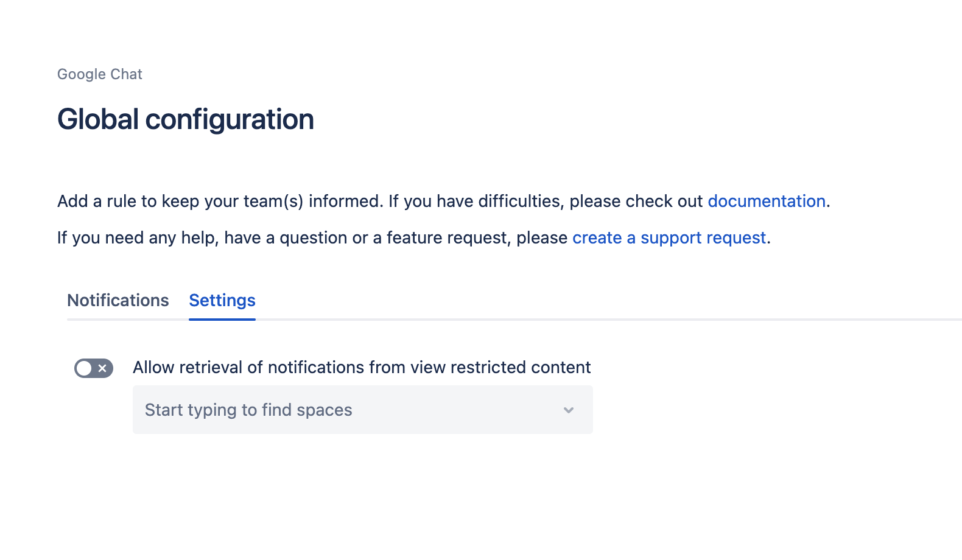Image resolution: width=962 pixels, height=560 pixels.
Task: Enable retrieval of view restricted content notifications
Action: tap(94, 368)
